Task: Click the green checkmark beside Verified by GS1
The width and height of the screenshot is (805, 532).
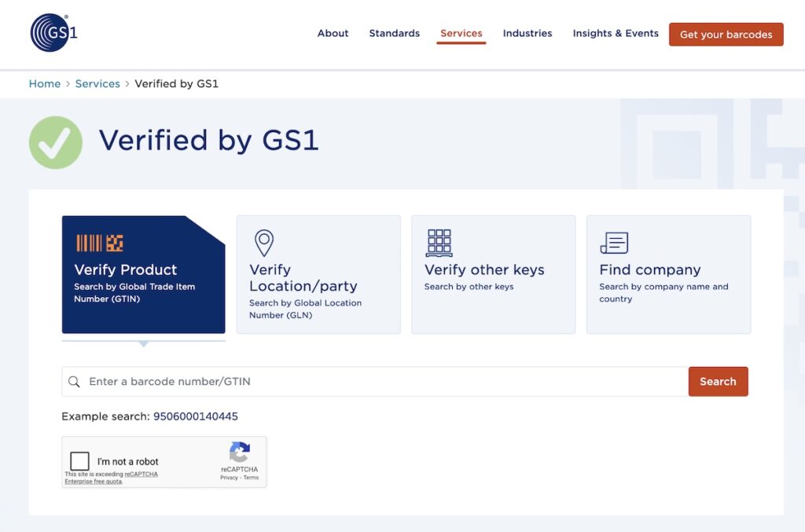Action: click(56, 142)
